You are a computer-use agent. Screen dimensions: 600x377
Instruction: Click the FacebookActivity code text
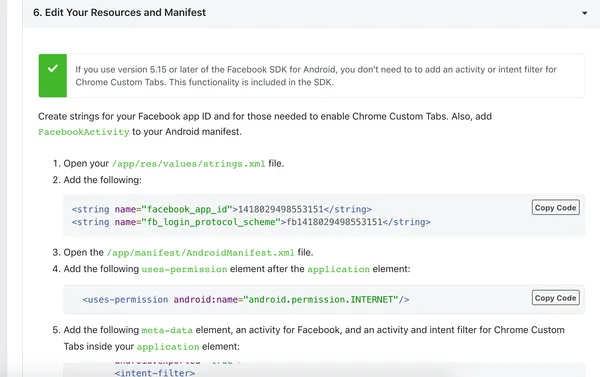[83, 132]
